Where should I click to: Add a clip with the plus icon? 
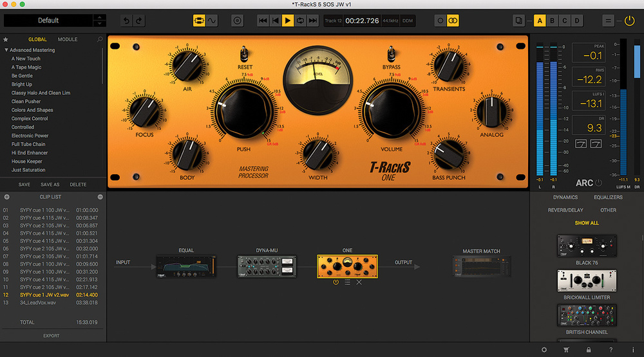(6, 197)
